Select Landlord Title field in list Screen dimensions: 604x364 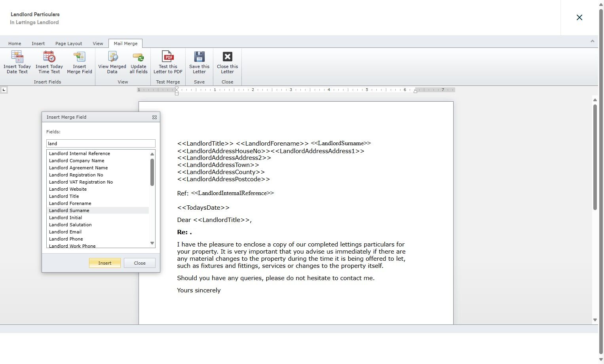[x=98, y=196]
